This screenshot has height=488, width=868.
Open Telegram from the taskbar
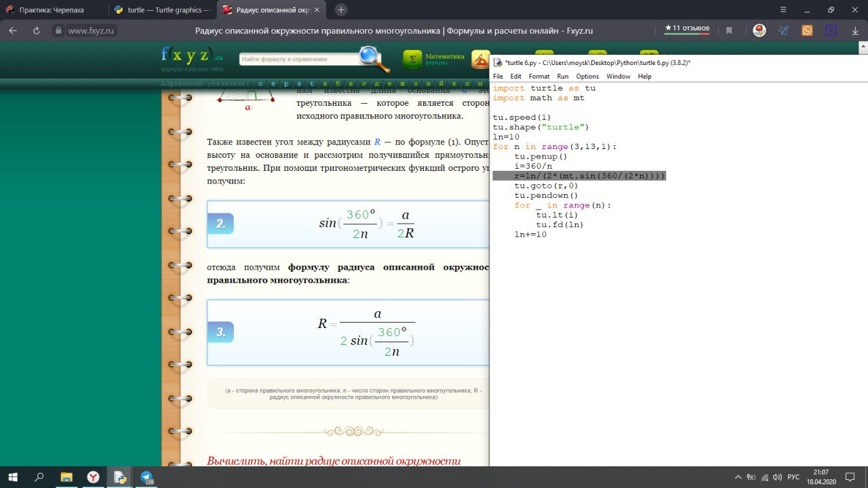147,477
